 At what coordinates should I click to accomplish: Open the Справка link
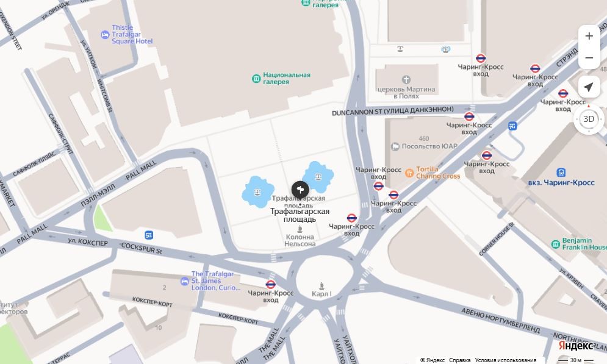tap(459, 360)
